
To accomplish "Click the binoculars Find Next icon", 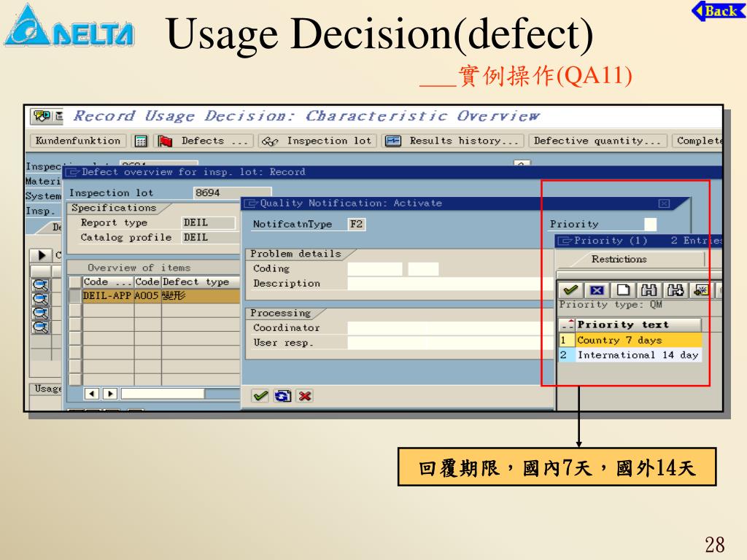I will (x=675, y=290).
